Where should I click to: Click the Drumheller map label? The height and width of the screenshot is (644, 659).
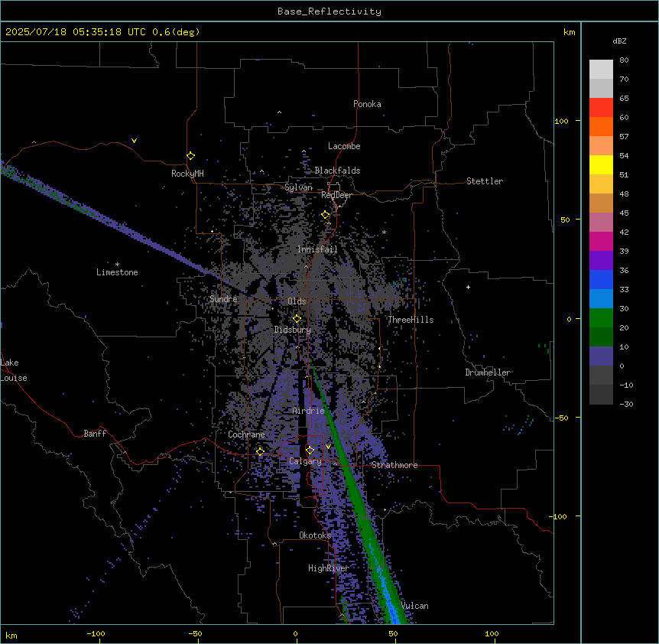coord(488,372)
